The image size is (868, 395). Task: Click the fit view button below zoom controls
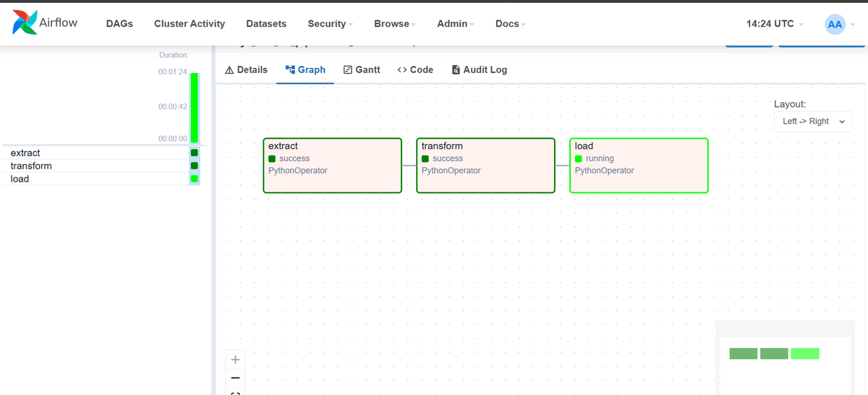click(235, 391)
